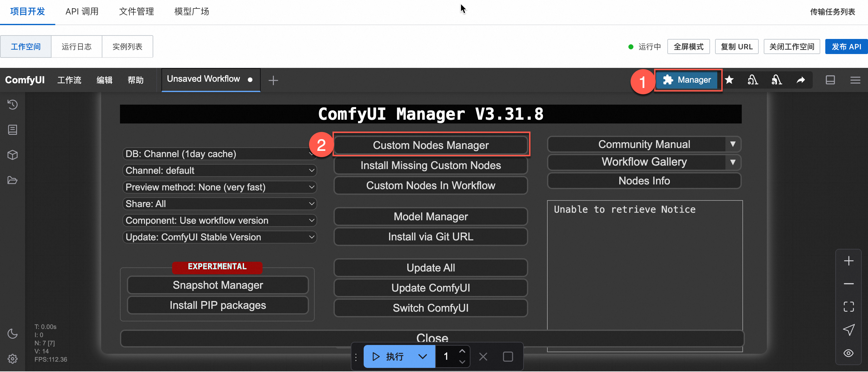Viewport: 868px width, 372px height.
Task: Decrease batch count with down arrow
Action: pos(462,362)
